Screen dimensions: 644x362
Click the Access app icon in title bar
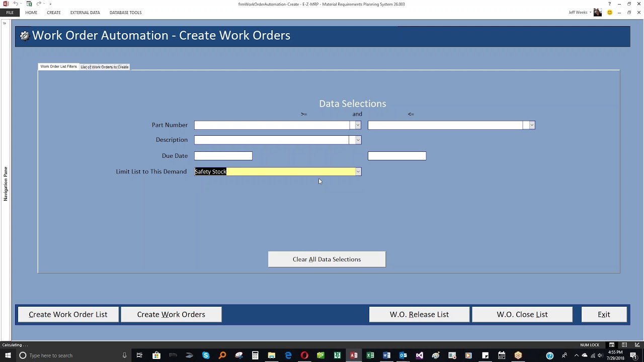6,4
